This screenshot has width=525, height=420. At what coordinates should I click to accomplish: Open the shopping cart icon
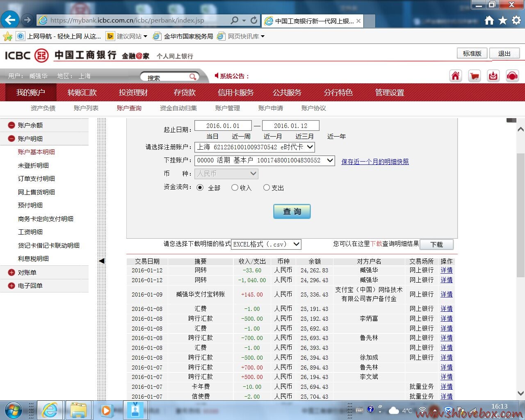coord(475,76)
